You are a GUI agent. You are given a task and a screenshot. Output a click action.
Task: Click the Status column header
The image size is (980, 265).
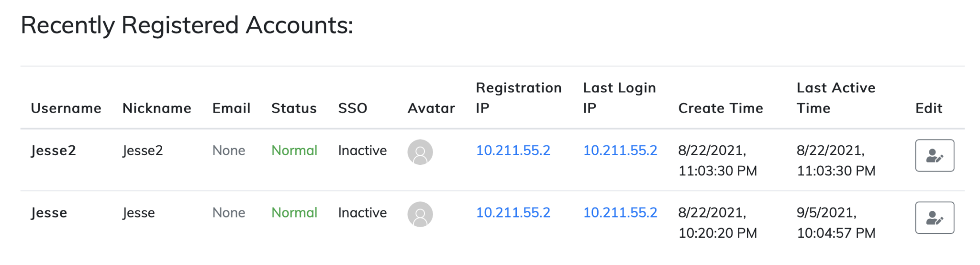(294, 108)
